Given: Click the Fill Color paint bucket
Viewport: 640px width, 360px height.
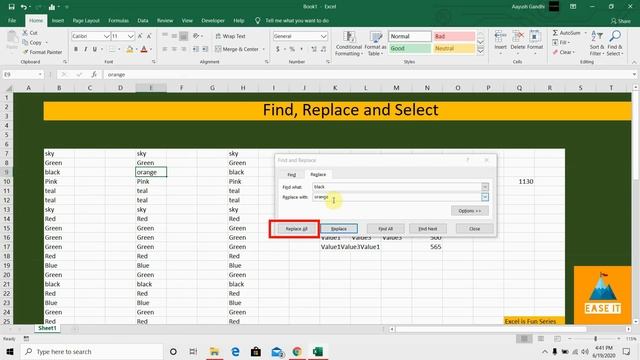Looking at the screenshot, I should (x=130, y=49).
